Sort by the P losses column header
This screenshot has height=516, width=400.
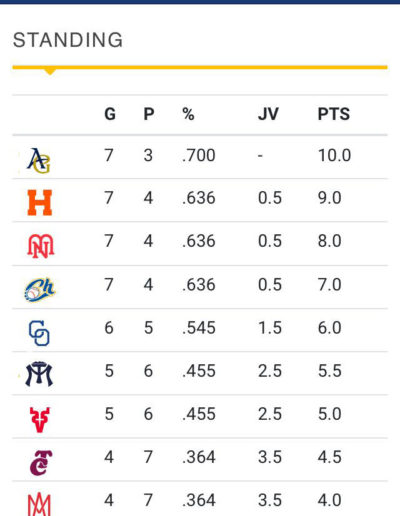[x=149, y=114]
